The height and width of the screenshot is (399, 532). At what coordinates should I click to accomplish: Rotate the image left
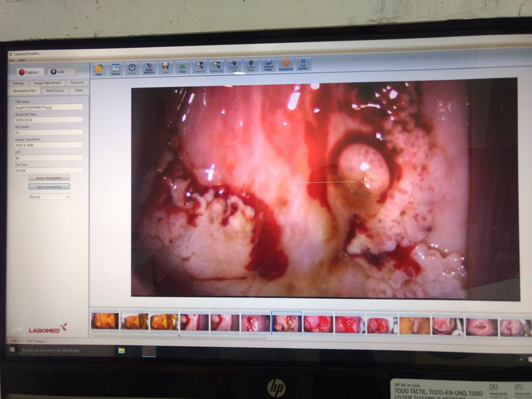[234, 66]
